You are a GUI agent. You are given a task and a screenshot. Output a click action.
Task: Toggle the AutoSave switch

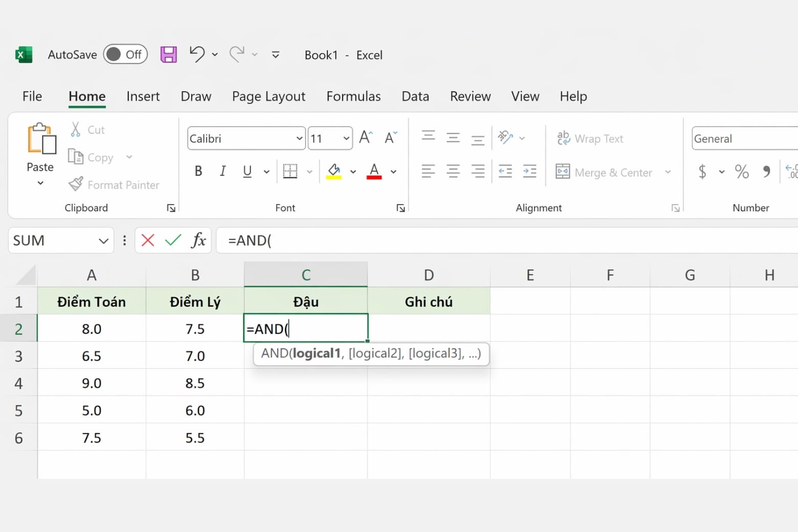click(125, 55)
